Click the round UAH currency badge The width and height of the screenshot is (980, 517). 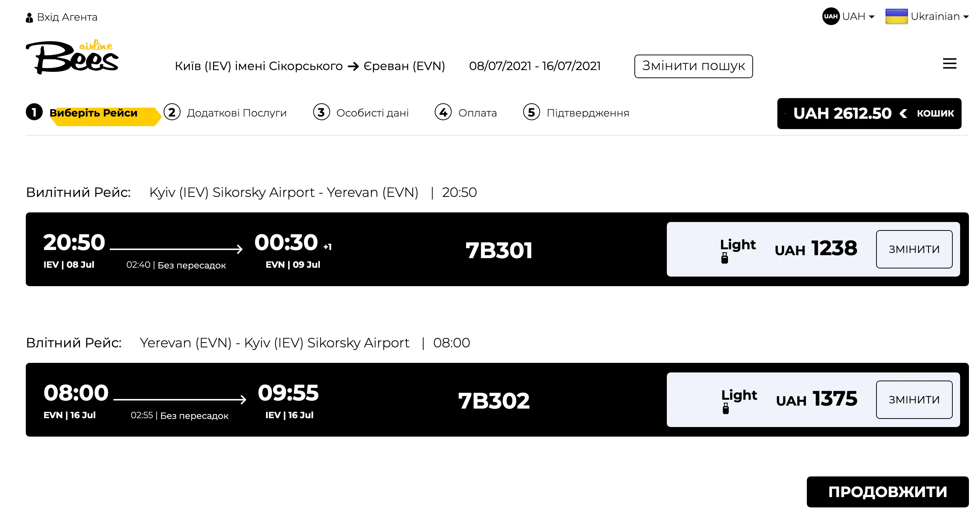coord(830,16)
